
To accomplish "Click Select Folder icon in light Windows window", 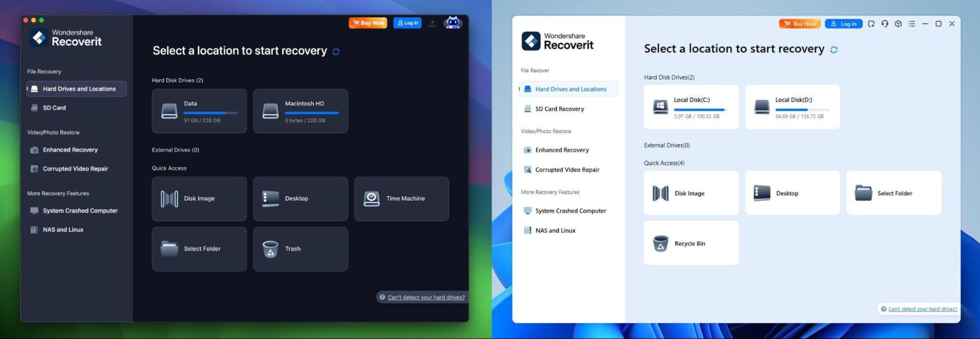I will [x=863, y=193].
